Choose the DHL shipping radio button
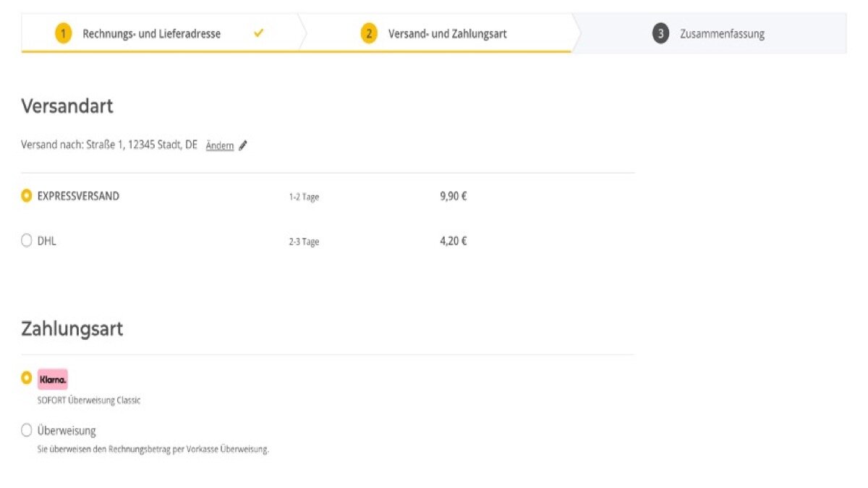 27,241
